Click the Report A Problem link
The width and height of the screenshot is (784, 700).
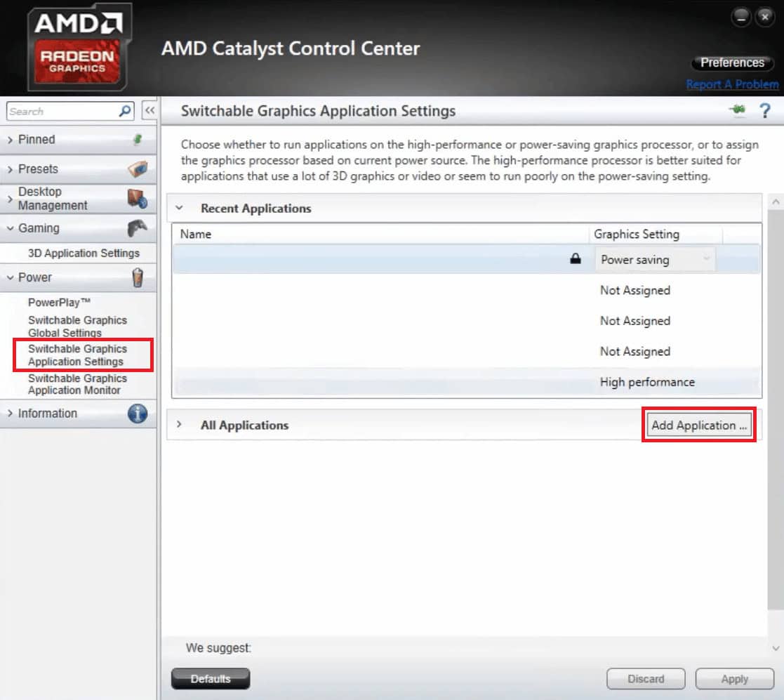coord(732,84)
